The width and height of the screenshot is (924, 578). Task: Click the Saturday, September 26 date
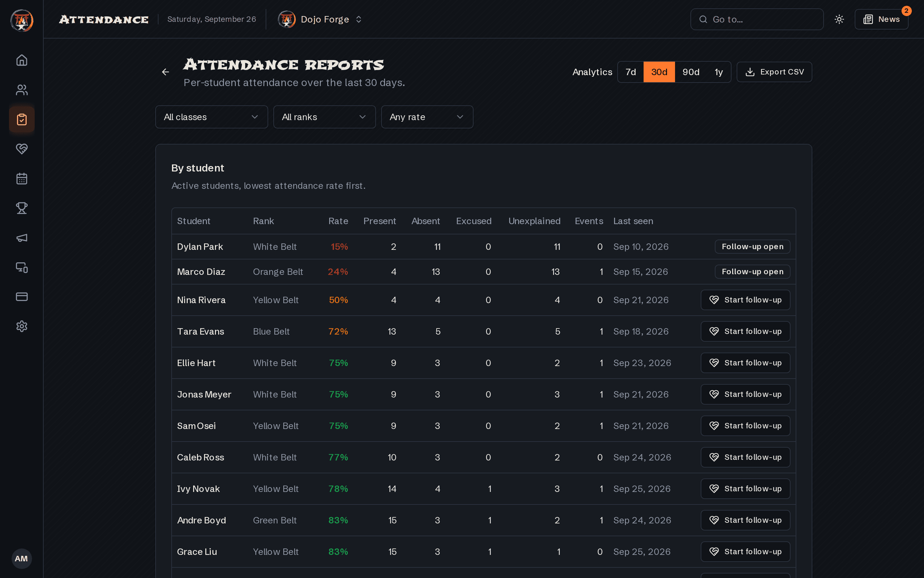[x=211, y=19]
